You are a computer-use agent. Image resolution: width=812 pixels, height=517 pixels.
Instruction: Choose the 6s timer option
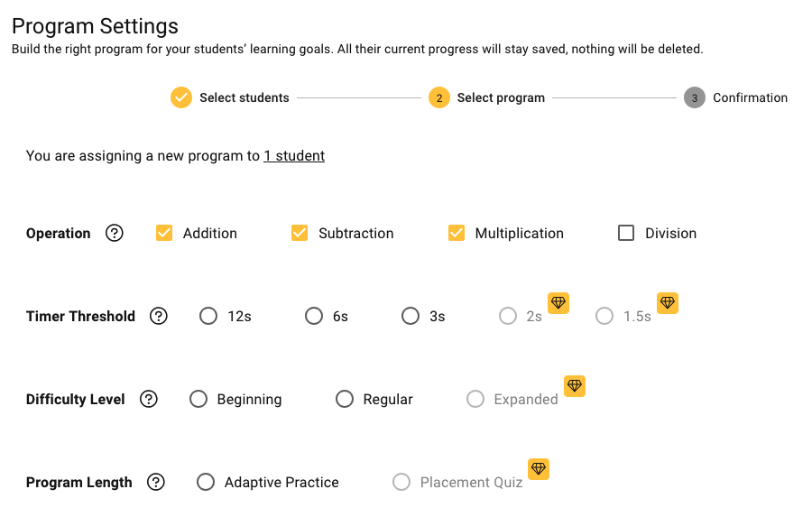pos(314,316)
